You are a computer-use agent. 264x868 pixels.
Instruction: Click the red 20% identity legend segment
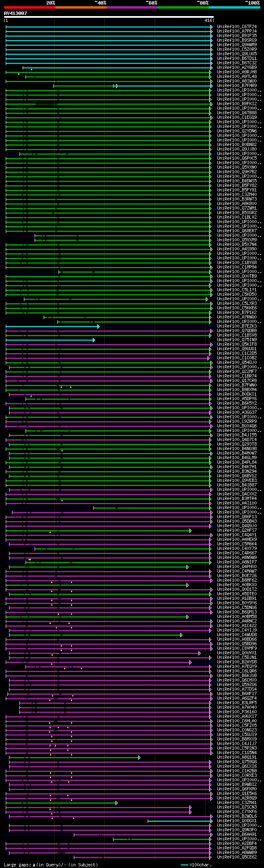(29, 7)
